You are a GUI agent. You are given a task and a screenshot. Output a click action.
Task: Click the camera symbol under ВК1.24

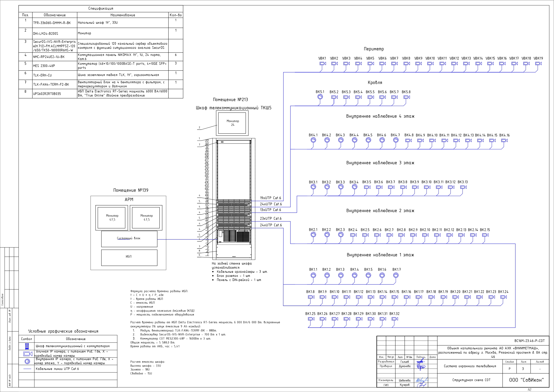[x=504, y=297]
